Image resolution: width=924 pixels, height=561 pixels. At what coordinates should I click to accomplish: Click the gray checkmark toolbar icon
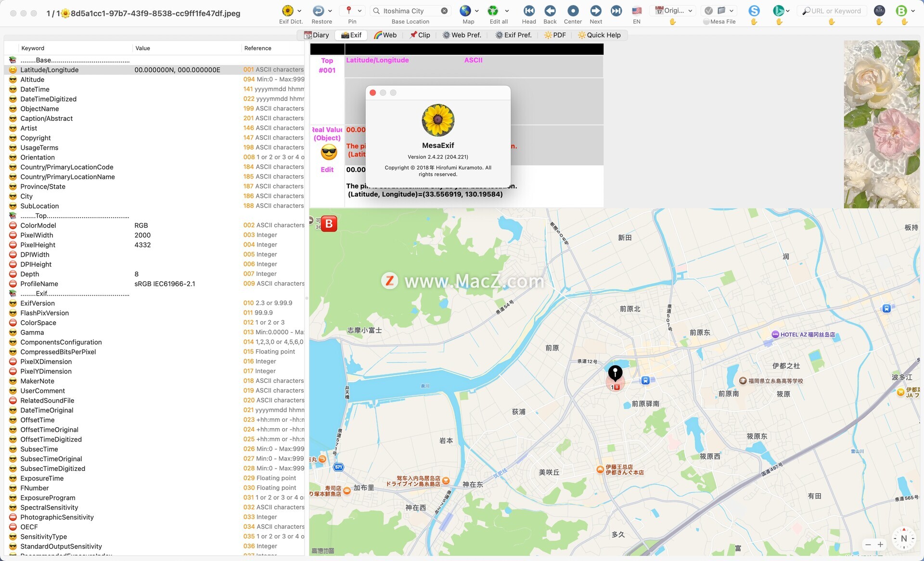(x=708, y=11)
